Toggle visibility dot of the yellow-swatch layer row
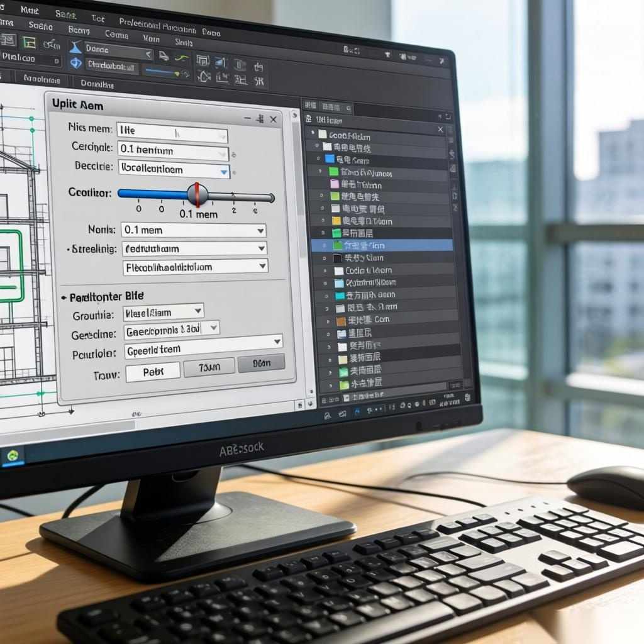 pos(323,221)
